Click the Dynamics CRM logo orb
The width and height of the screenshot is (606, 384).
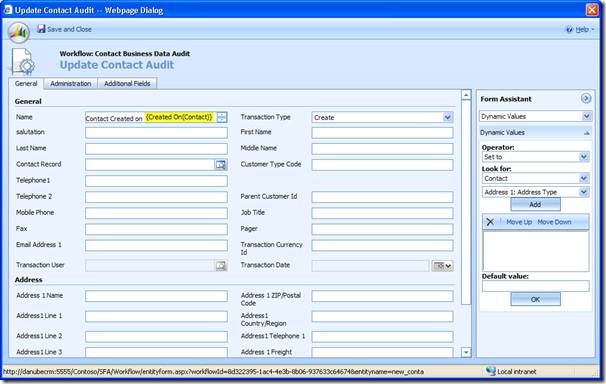(x=19, y=32)
